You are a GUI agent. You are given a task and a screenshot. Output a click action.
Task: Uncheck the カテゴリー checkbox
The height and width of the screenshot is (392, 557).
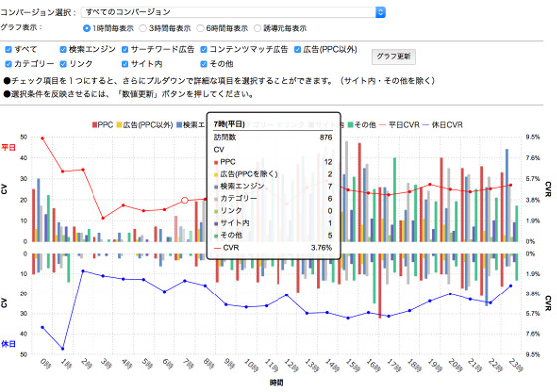coord(8,64)
